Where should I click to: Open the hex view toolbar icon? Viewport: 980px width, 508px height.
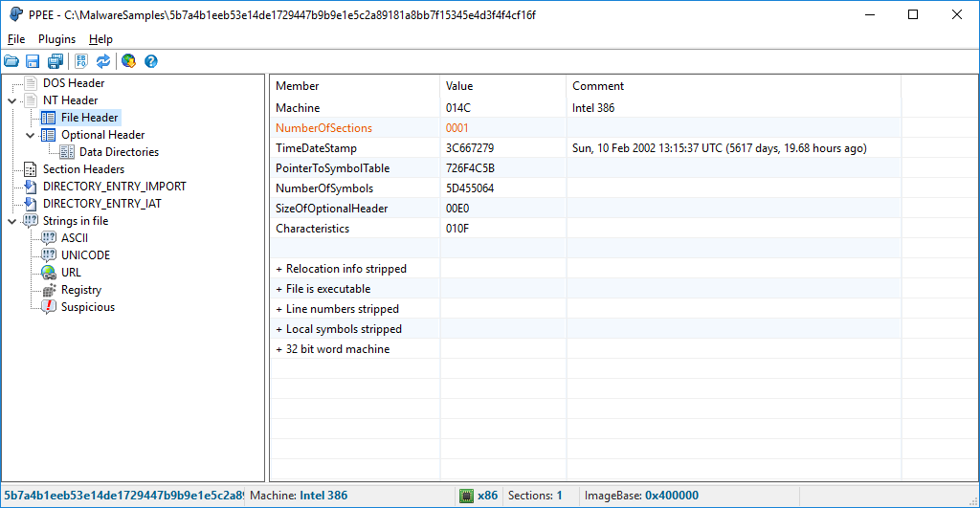[81, 61]
